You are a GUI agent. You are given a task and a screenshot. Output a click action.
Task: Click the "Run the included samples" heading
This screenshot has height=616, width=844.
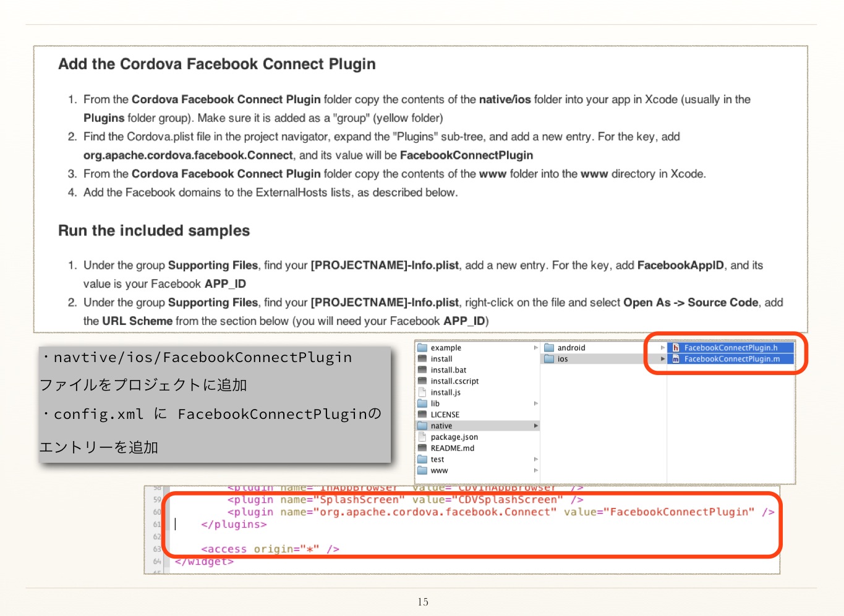tap(154, 230)
